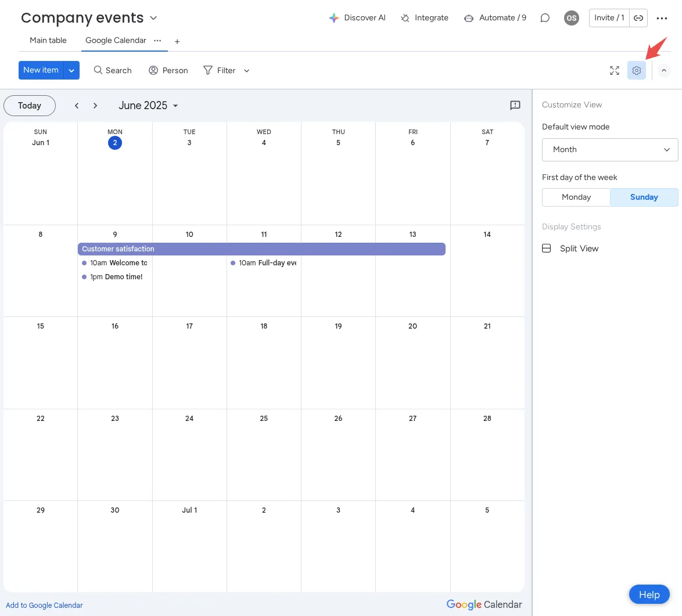Create a New item
682x616 pixels.
tap(41, 70)
